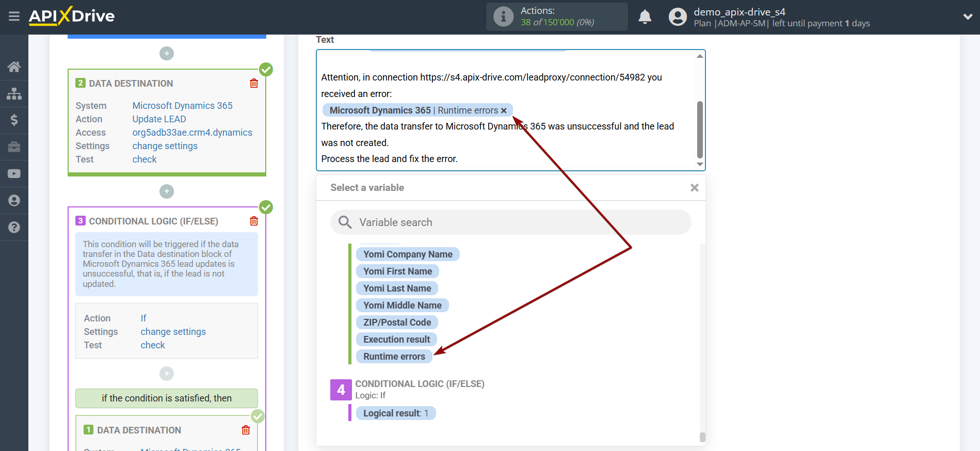Click change settings in Data Destination 2

[165, 146]
